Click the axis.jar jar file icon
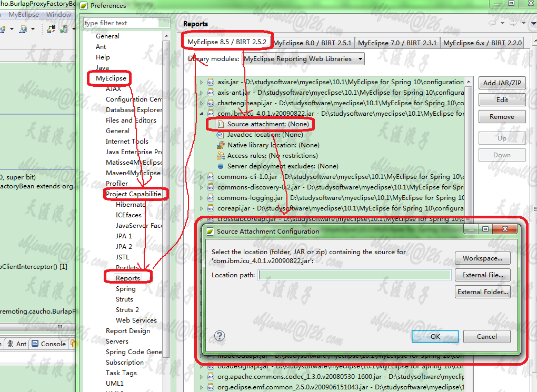The image size is (537, 392). pos(211,82)
